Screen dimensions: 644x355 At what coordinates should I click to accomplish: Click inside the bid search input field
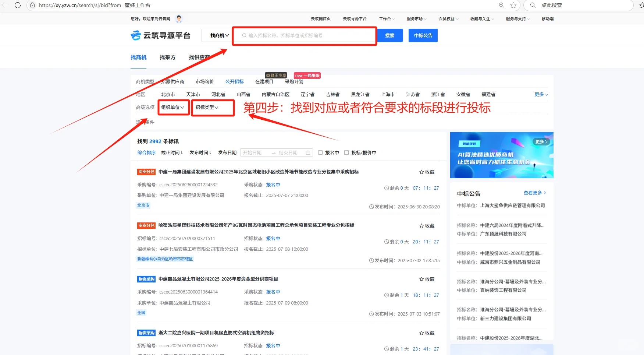click(305, 35)
